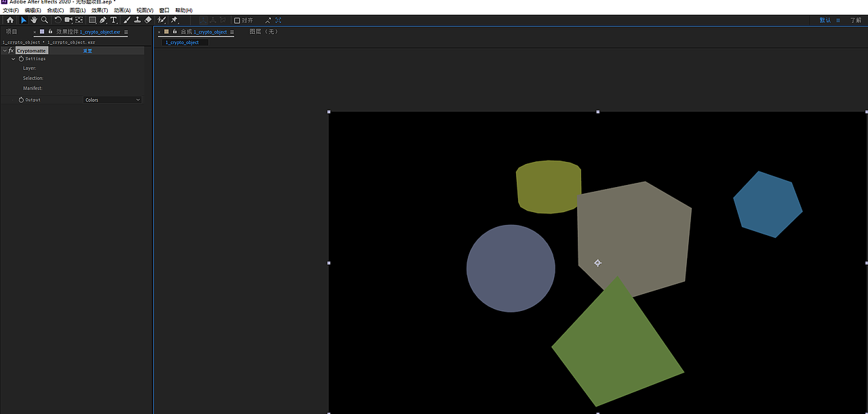Select the Zoom magnifier tool

44,20
